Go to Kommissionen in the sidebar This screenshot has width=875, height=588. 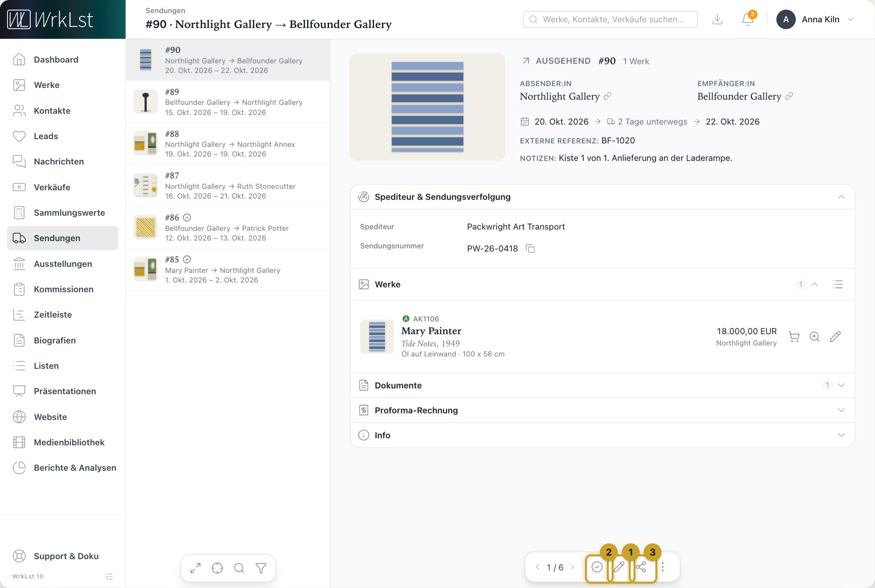point(63,289)
